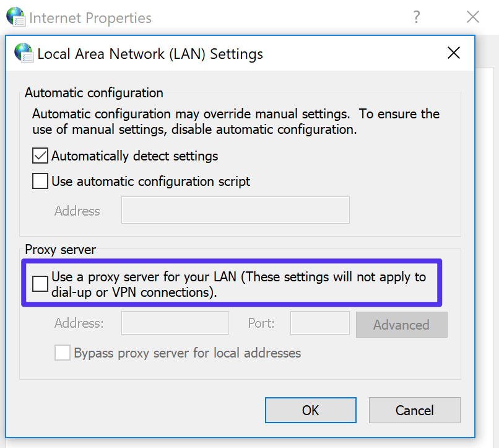Focus the proxy server Address field
The image size is (499, 448).
pyautogui.click(x=175, y=323)
